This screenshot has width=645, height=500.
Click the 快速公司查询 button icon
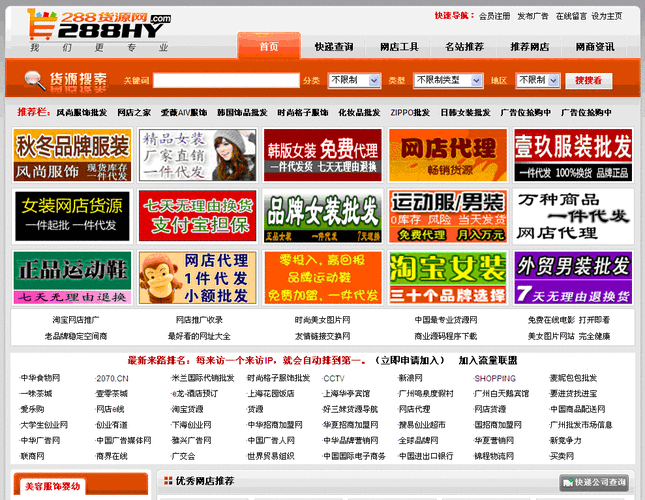[568, 482]
